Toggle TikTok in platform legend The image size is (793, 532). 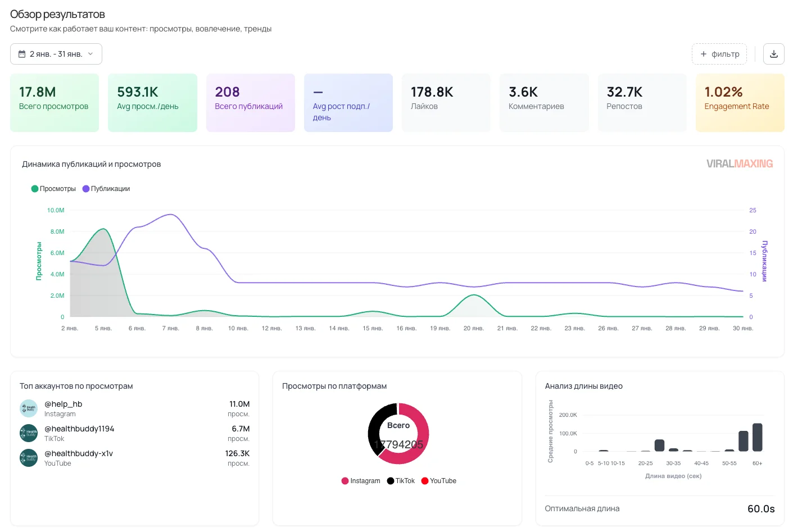(x=401, y=481)
